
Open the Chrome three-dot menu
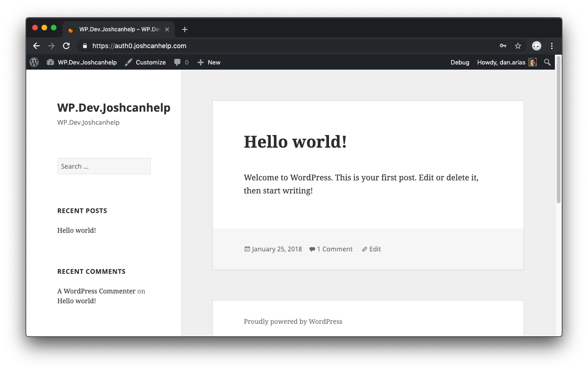coord(552,46)
